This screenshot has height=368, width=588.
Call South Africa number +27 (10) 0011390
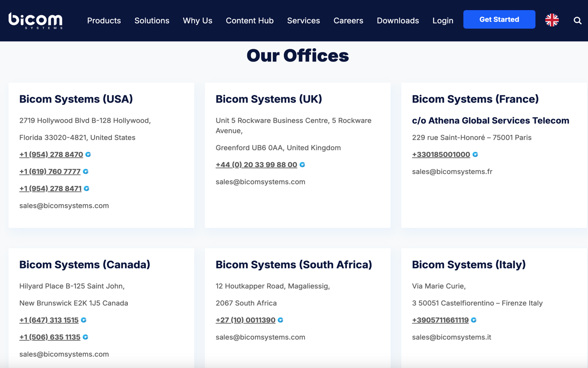pos(245,320)
